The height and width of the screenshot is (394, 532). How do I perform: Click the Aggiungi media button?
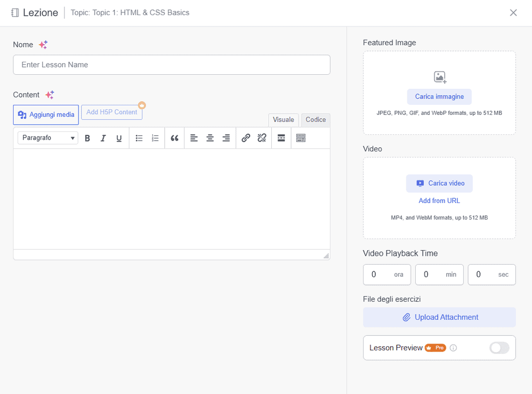[x=46, y=115]
